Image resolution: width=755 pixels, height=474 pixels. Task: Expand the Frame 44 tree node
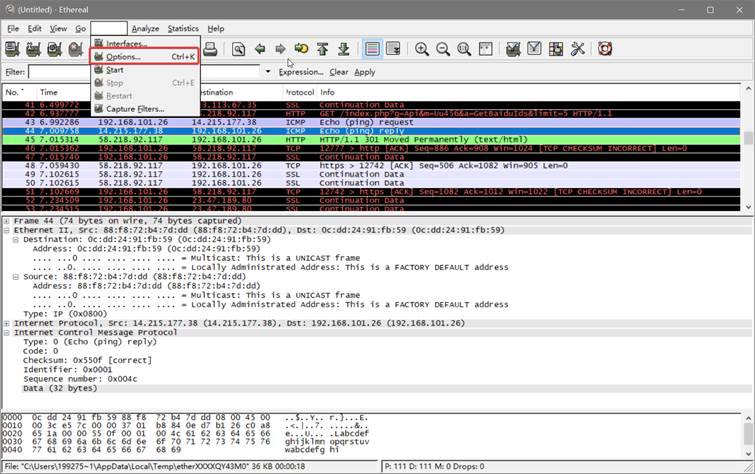(x=7, y=221)
